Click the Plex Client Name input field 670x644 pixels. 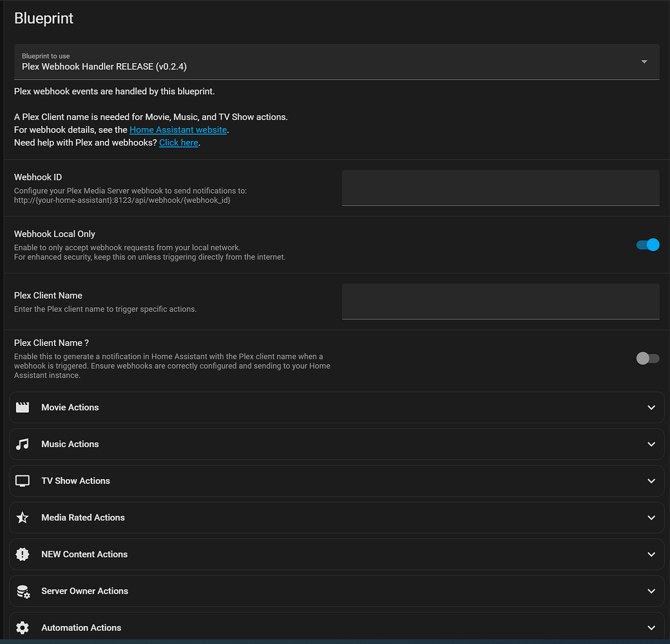[500, 301]
